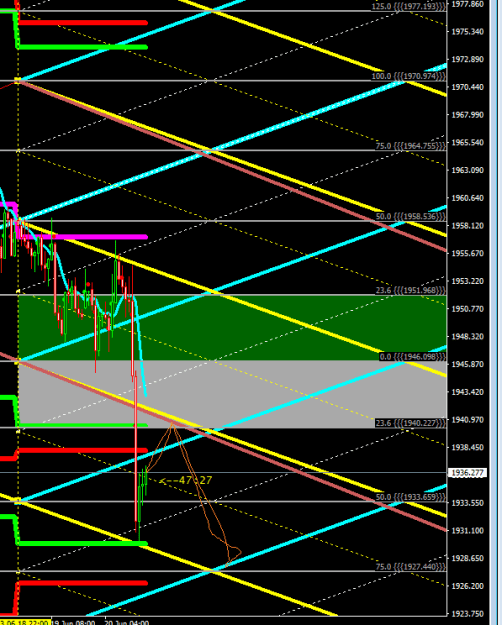The image size is (502, 625).
Task: Click the 23.6 level label 1951.968
Action: (x=411, y=290)
